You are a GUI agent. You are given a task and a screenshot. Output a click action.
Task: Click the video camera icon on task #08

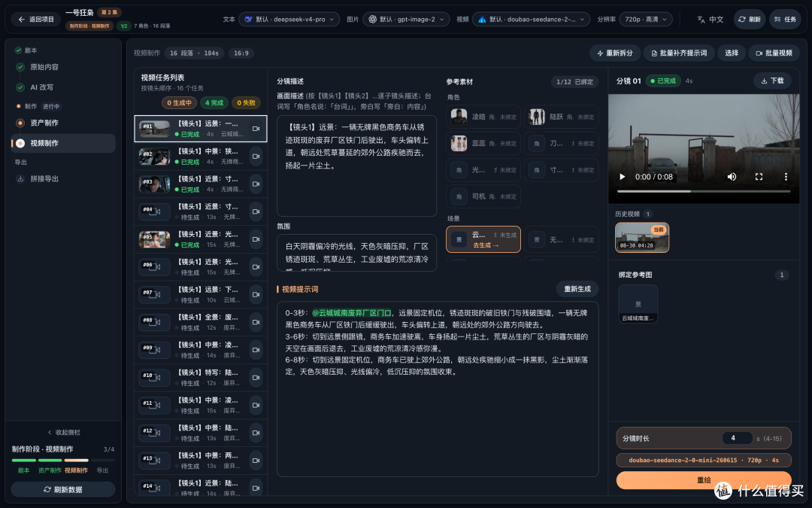tap(256, 322)
